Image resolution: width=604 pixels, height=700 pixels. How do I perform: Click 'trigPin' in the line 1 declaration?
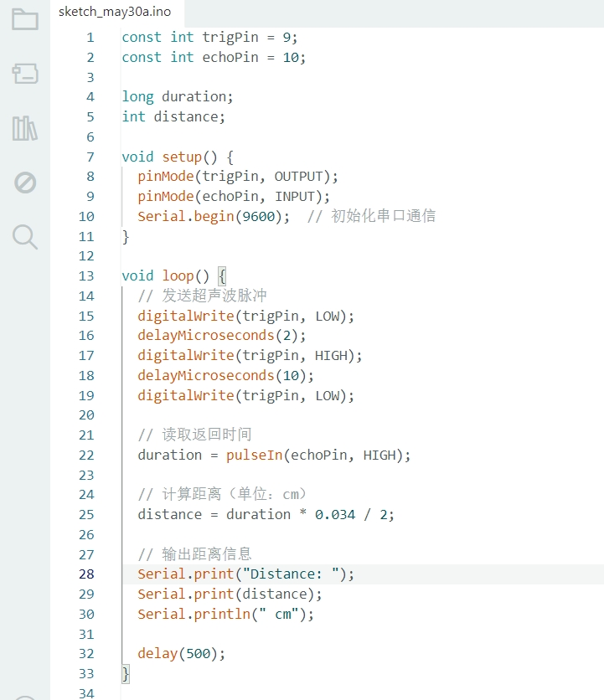point(230,38)
